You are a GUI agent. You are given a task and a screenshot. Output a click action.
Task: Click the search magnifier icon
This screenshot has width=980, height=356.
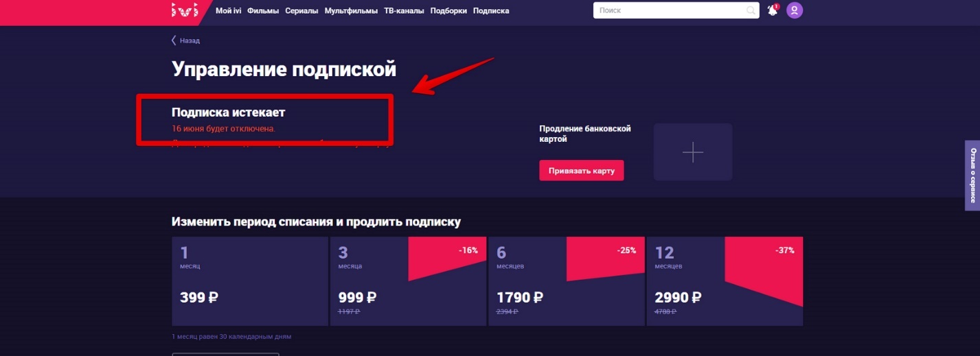[751, 10]
